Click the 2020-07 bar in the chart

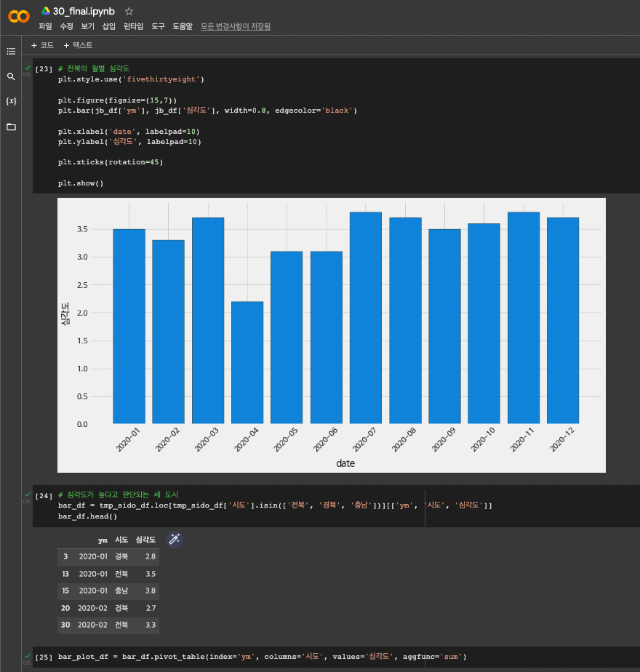tap(366, 318)
